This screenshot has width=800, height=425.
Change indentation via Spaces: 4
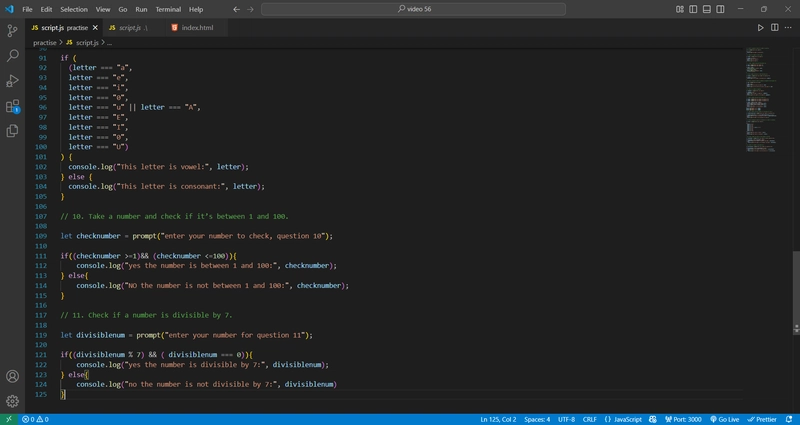coord(537,419)
